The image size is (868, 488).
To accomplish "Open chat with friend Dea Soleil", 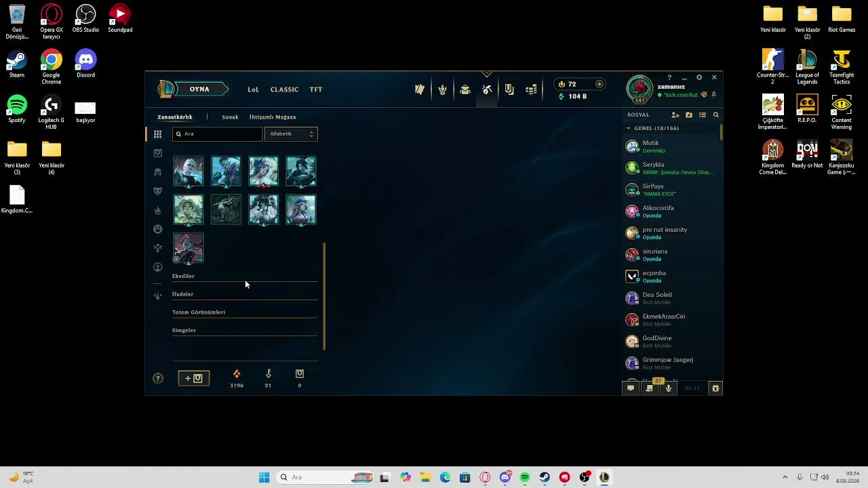I will click(x=672, y=298).
